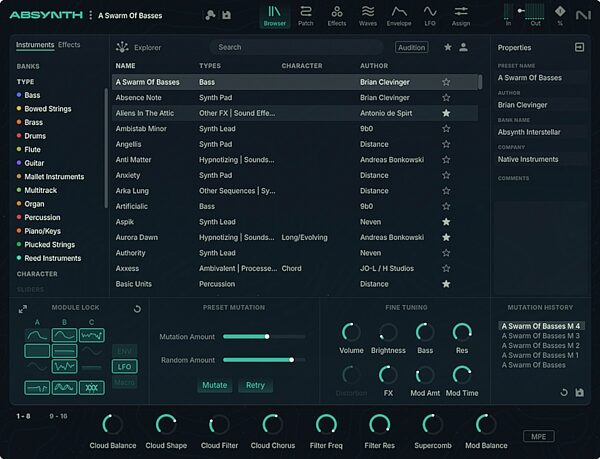Filter by favorites star in toolbar
This screenshot has width=600, height=459.
[448, 47]
